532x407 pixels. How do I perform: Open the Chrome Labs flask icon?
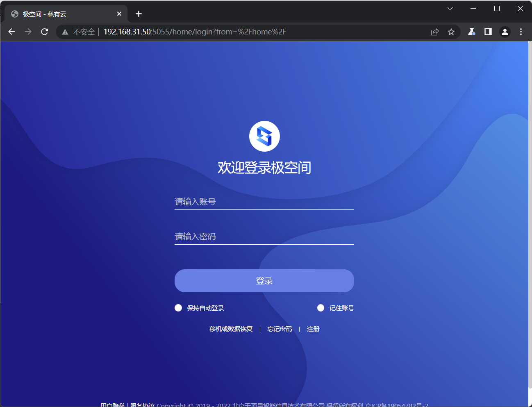click(472, 32)
